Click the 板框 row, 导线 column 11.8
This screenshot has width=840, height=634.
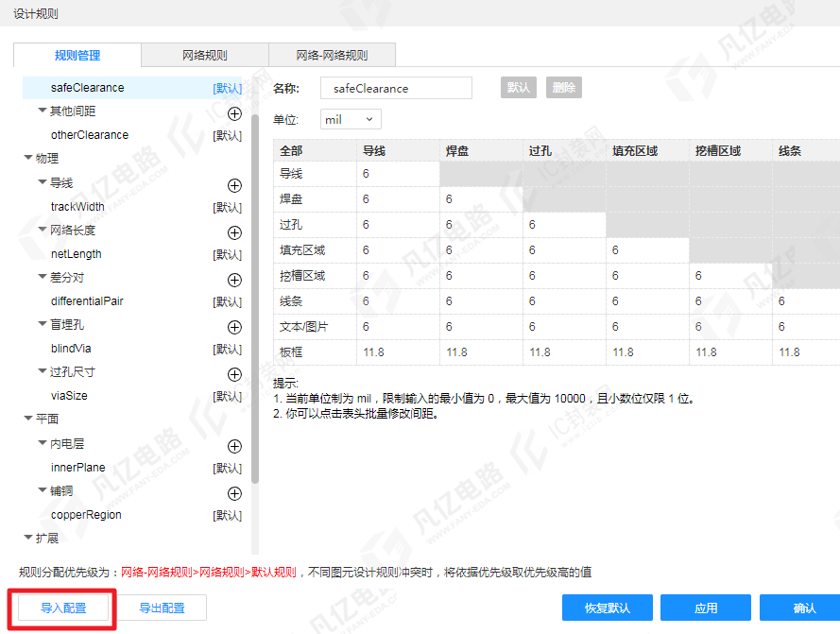[398, 352]
